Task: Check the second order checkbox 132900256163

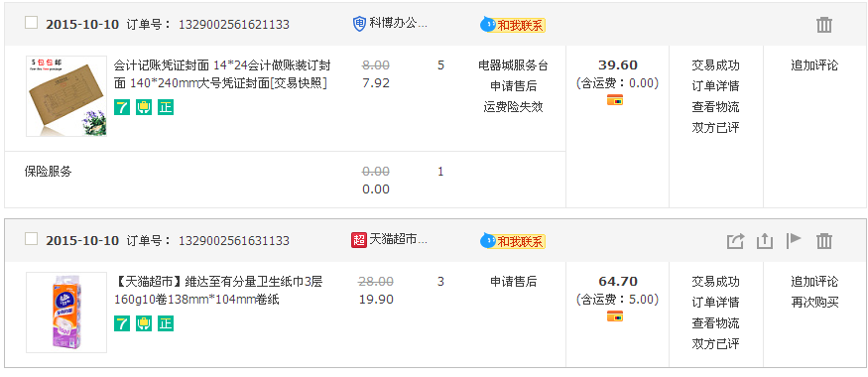Action: pyautogui.click(x=32, y=239)
